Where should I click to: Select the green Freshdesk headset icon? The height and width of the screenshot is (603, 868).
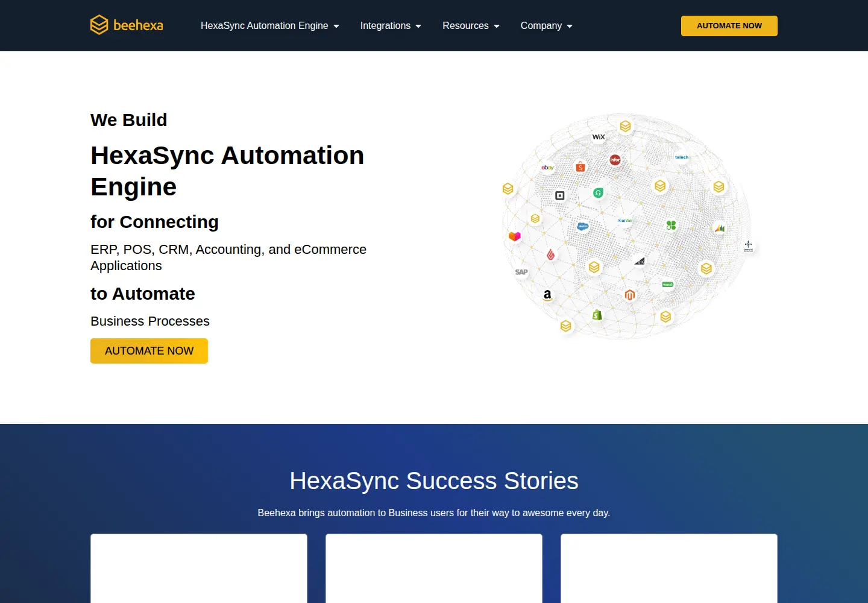(598, 193)
